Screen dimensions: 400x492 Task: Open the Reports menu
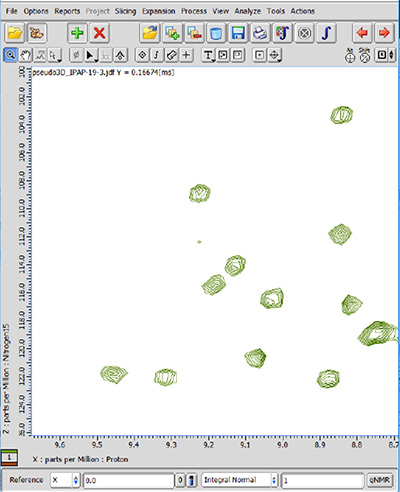[x=67, y=11]
